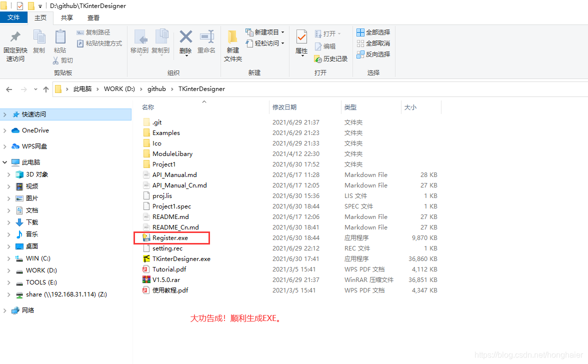Open the quick access toolbar customize dropdown
Screen dimensions: 588x364
(x=40, y=6)
